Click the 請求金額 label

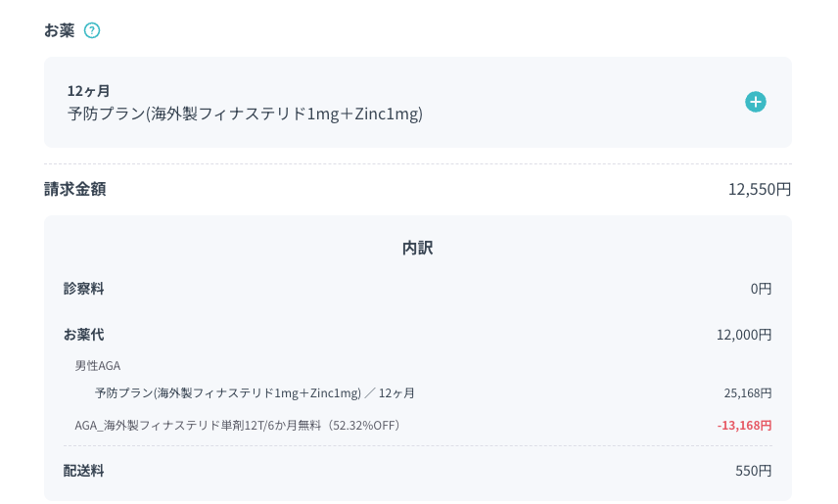74,189
